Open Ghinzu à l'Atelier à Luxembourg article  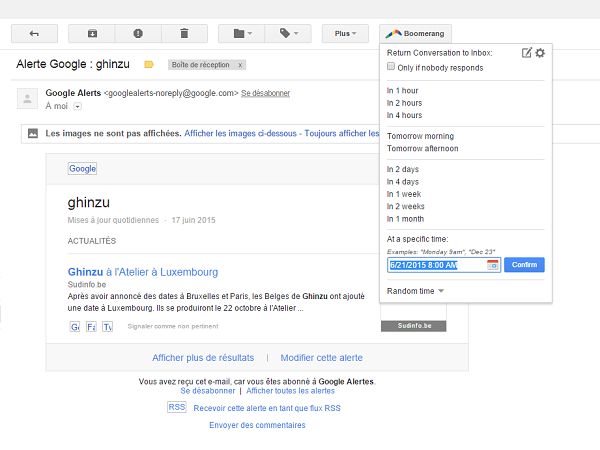tap(143, 272)
